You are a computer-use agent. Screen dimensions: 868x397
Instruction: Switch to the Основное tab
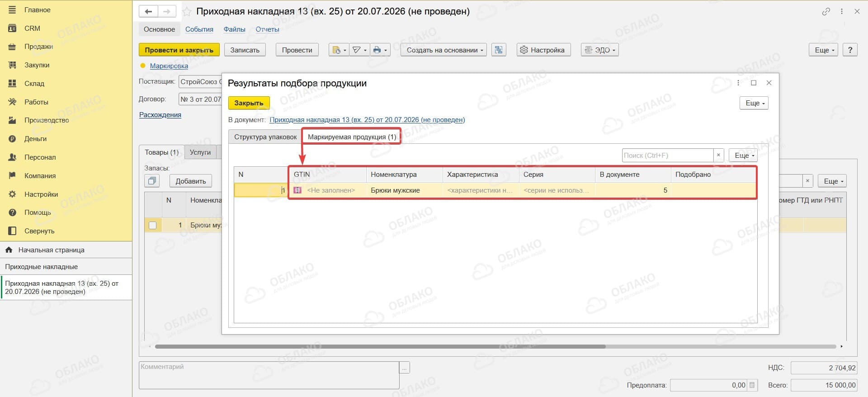click(x=159, y=29)
